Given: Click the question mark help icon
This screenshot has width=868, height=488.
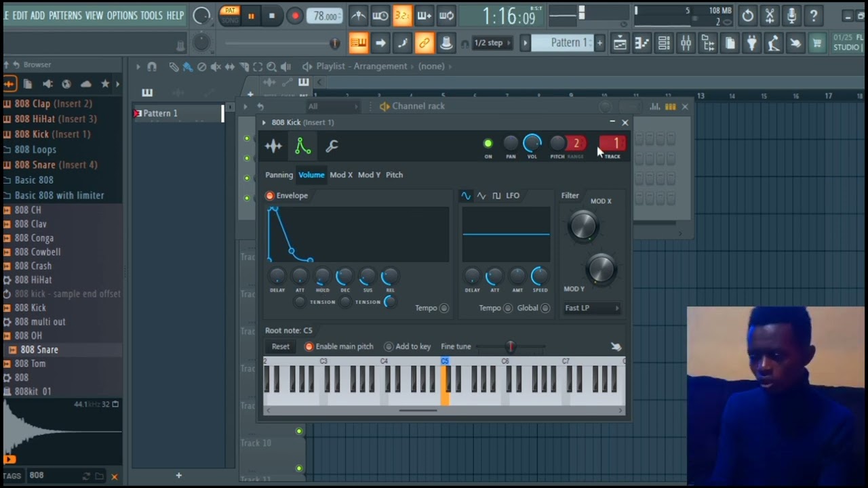Looking at the screenshot, I should click(814, 16).
